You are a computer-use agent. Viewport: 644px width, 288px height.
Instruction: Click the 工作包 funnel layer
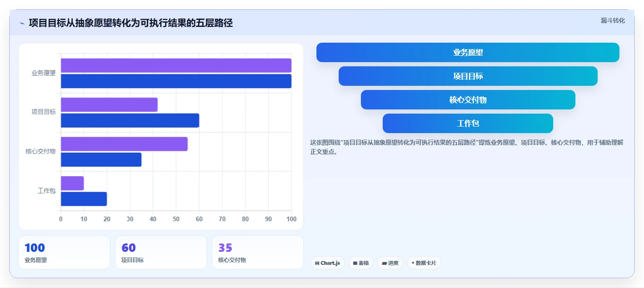[468, 123]
